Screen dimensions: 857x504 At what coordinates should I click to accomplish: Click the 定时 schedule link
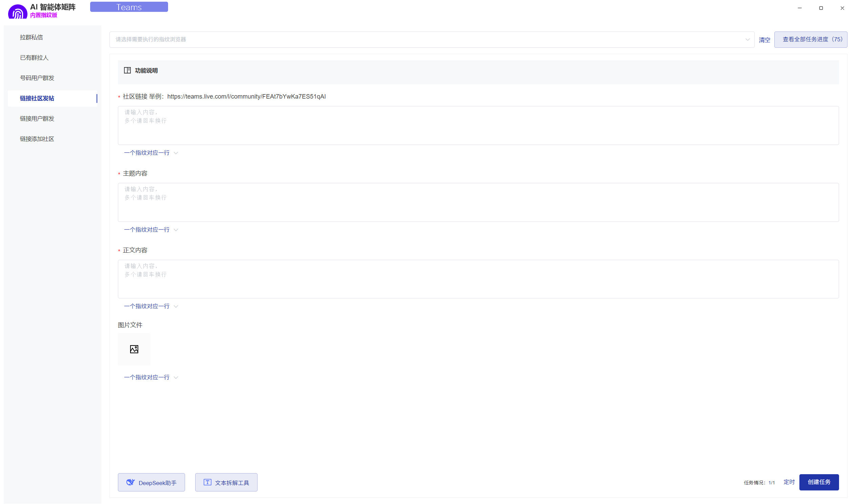tap(789, 482)
